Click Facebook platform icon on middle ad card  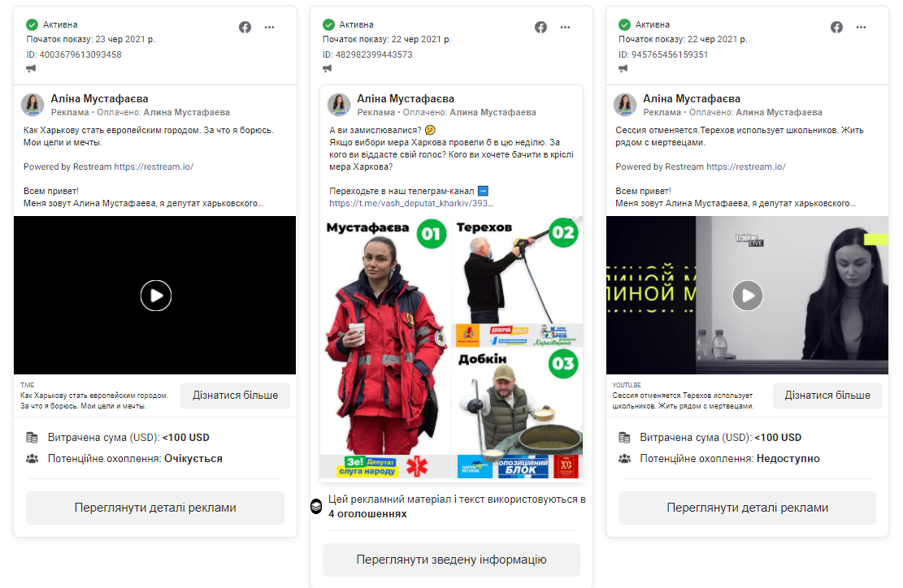pyautogui.click(x=540, y=27)
